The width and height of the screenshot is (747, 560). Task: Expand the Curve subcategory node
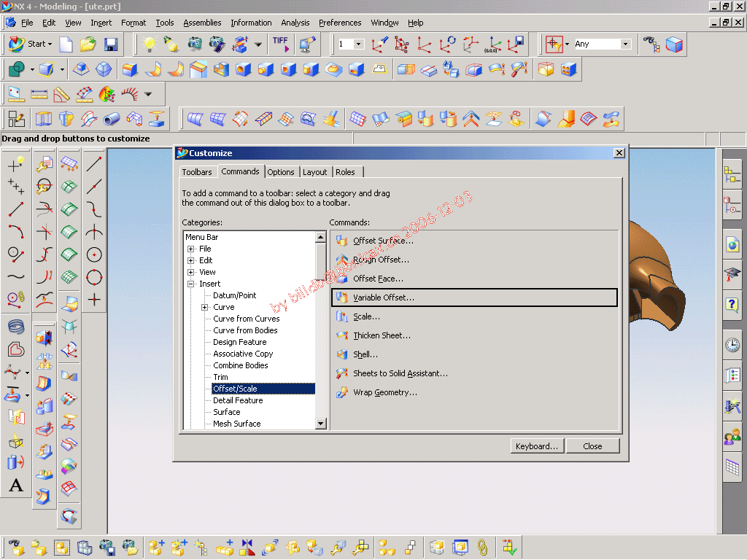pos(205,307)
